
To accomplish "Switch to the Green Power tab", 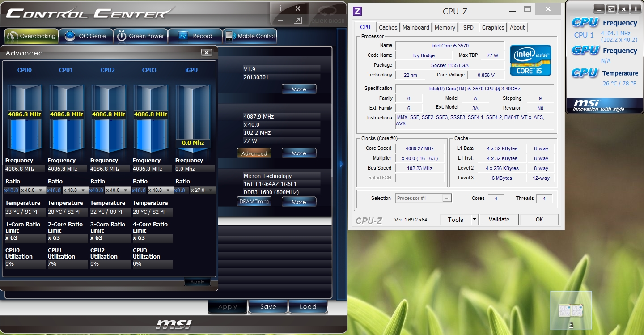I will [140, 36].
